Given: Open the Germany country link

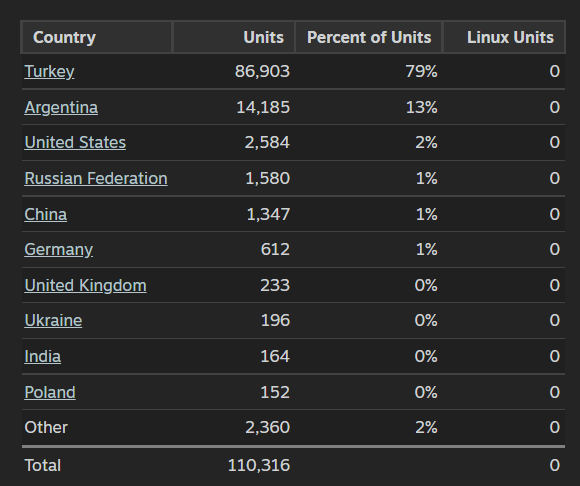Looking at the screenshot, I should click(58, 250).
